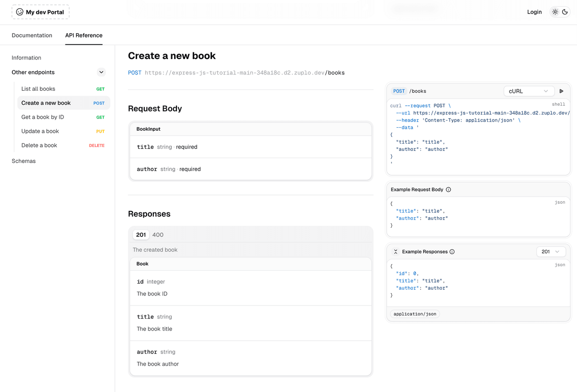
Task: Switch to the Documentation tab
Action: (32, 35)
